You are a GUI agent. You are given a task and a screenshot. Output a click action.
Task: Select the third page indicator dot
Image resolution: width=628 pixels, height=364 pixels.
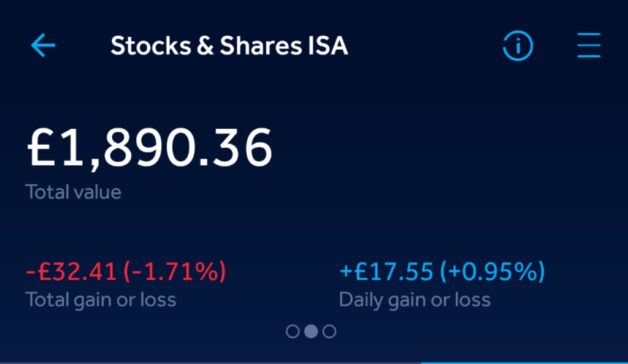point(329,332)
